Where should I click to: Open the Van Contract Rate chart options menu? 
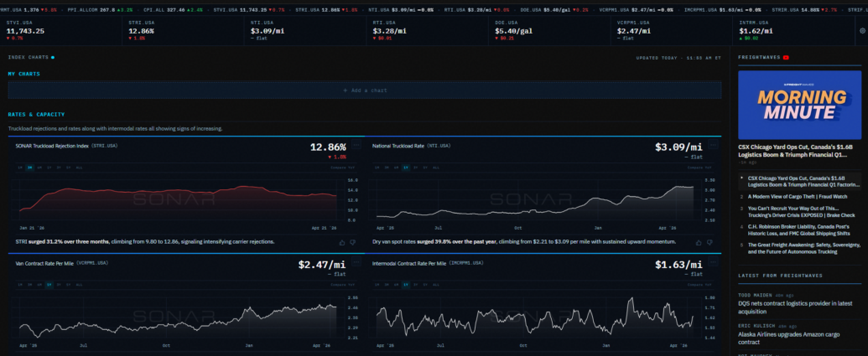(355, 262)
